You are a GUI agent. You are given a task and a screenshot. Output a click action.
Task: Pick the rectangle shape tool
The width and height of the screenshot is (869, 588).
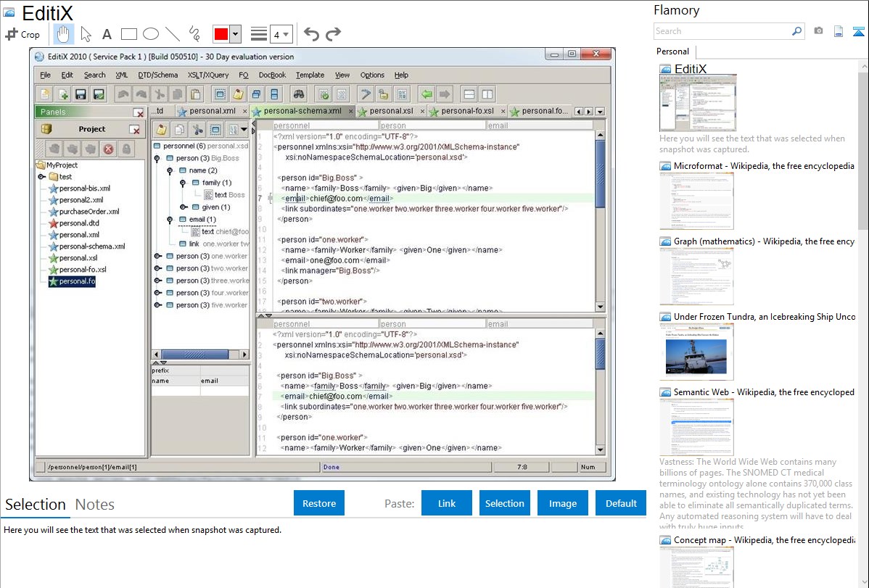click(128, 34)
